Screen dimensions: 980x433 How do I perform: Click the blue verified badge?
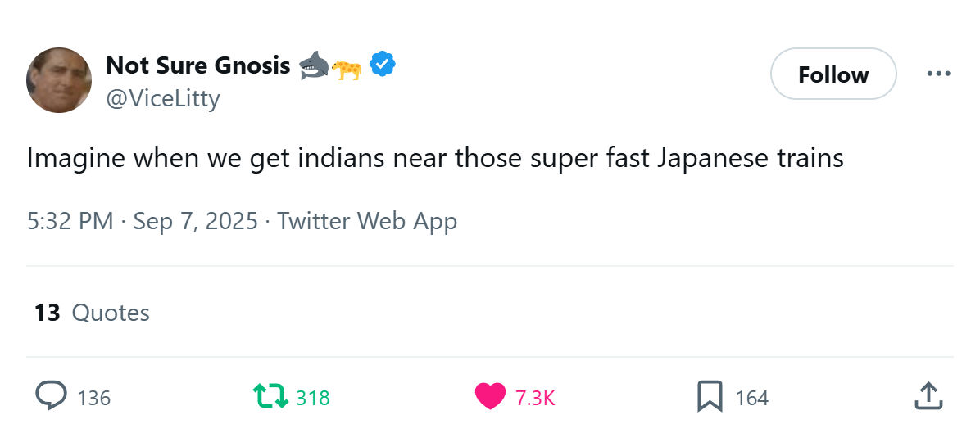click(x=383, y=64)
